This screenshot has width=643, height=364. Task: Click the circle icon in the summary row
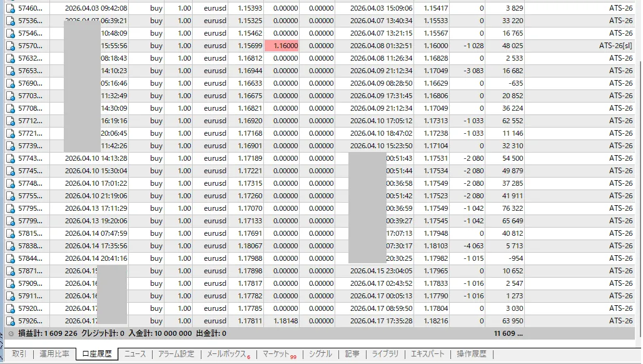pyautogui.click(x=11, y=334)
